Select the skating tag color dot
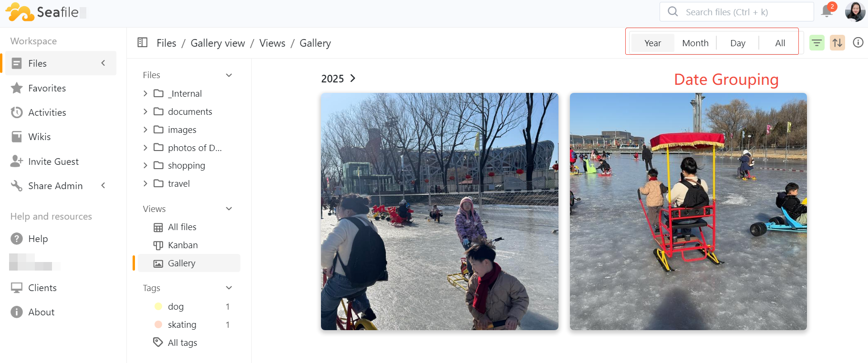Screen dimensions: 868x363 pyautogui.click(x=158, y=324)
